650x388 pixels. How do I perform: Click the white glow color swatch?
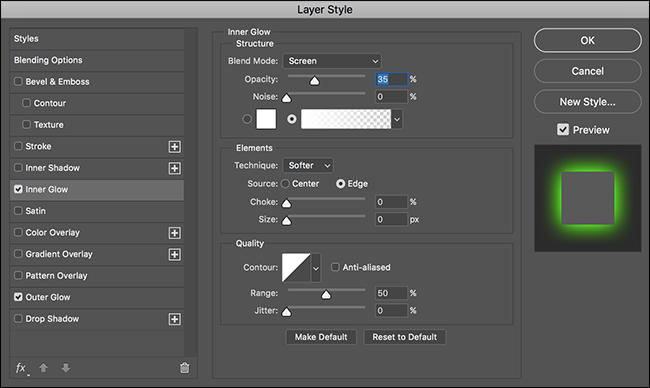coord(266,119)
